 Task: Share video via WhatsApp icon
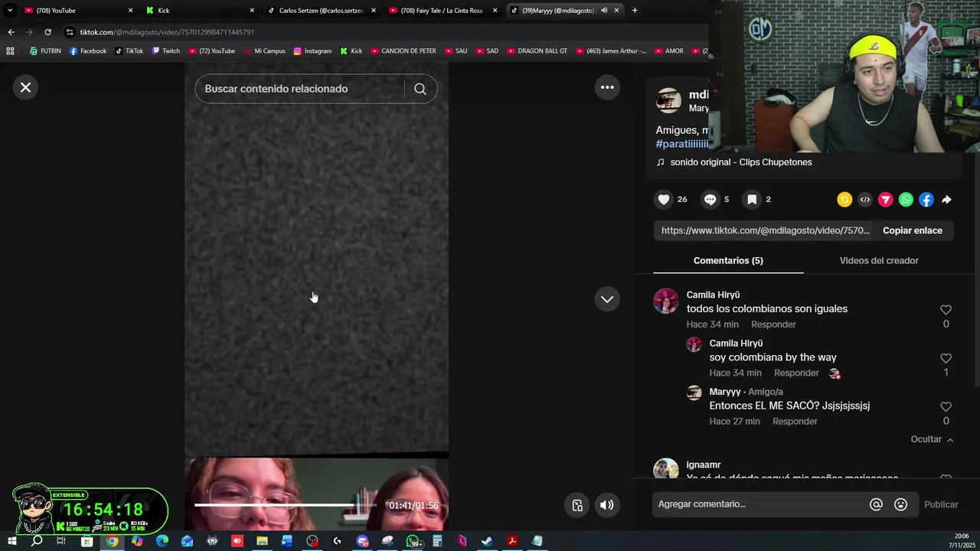point(906,200)
